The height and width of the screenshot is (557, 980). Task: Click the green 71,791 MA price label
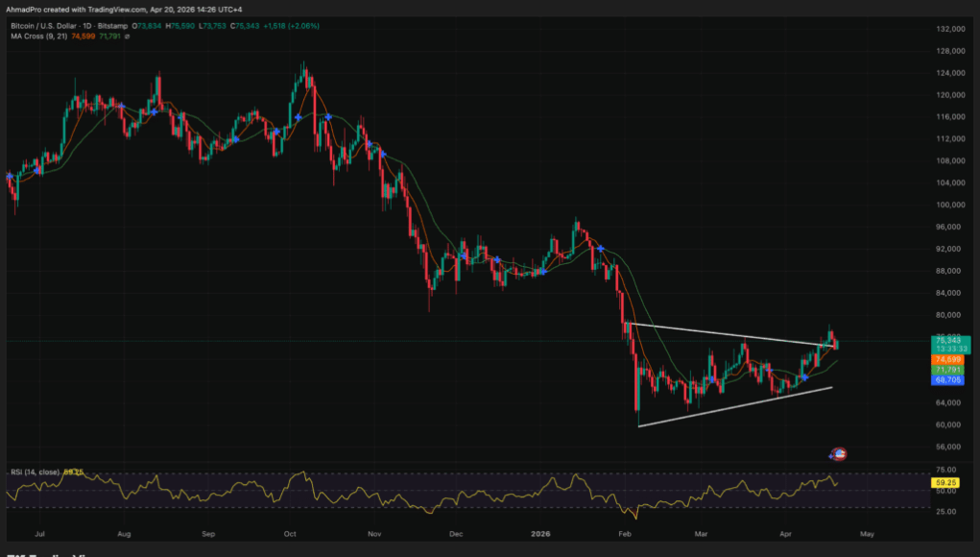tap(948, 370)
